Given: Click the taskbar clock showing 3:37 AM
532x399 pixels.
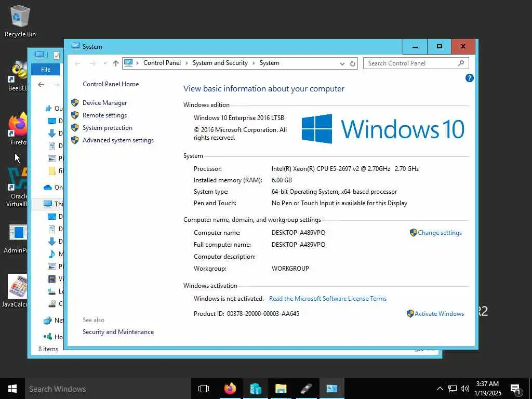Looking at the screenshot, I should coord(487,389).
